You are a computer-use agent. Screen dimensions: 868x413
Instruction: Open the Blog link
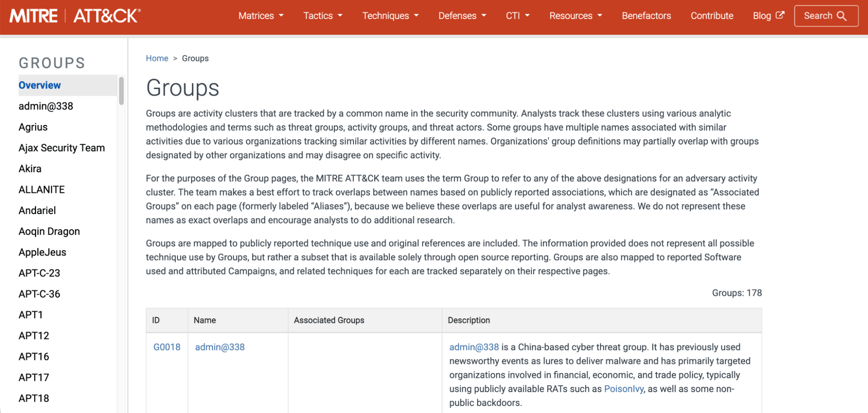tap(769, 16)
